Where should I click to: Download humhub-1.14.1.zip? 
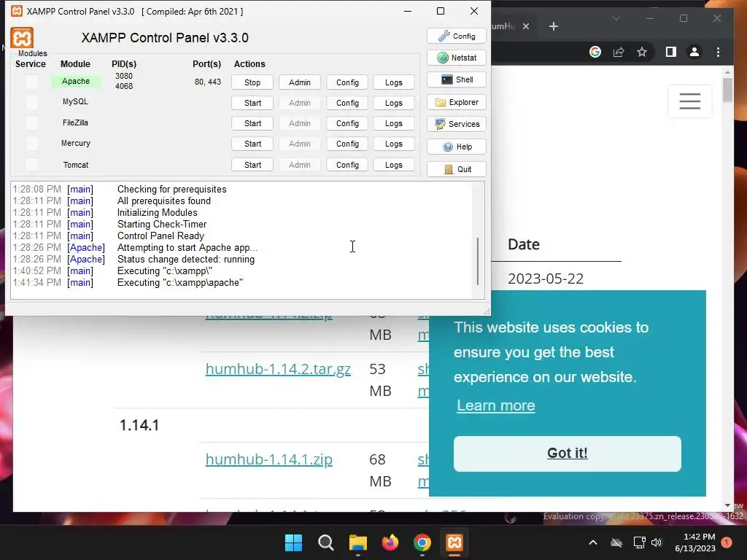(x=268, y=459)
